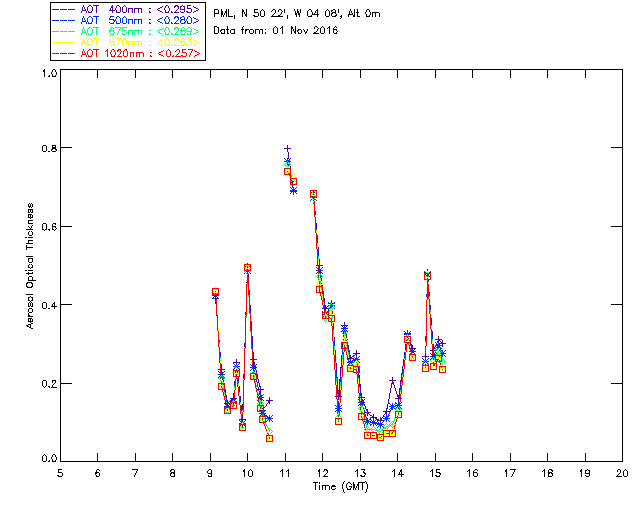The image size is (640, 512).
Task: Click the x-axis hour label 8
Action: click(173, 473)
